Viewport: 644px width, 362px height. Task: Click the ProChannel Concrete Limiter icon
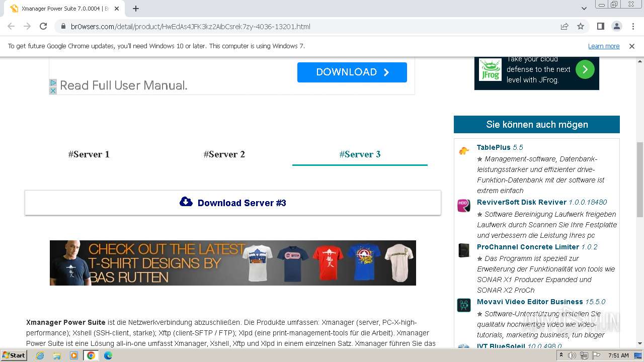(464, 250)
